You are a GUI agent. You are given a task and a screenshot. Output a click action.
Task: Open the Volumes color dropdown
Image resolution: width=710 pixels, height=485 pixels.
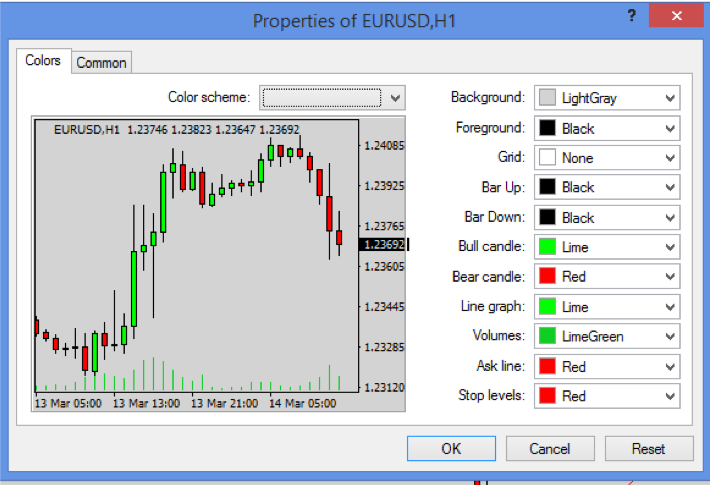click(607, 336)
